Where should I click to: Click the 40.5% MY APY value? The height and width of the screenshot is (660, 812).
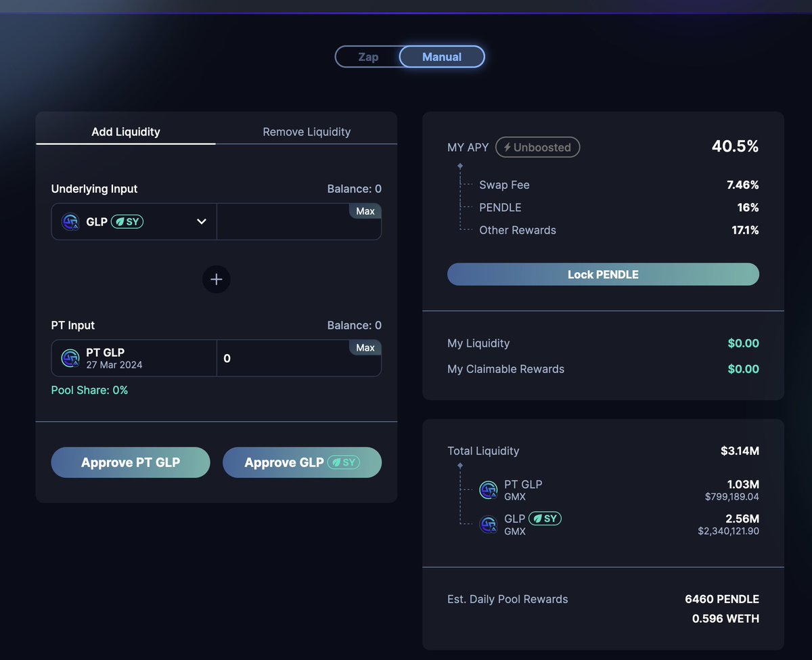(x=735, y=146)
